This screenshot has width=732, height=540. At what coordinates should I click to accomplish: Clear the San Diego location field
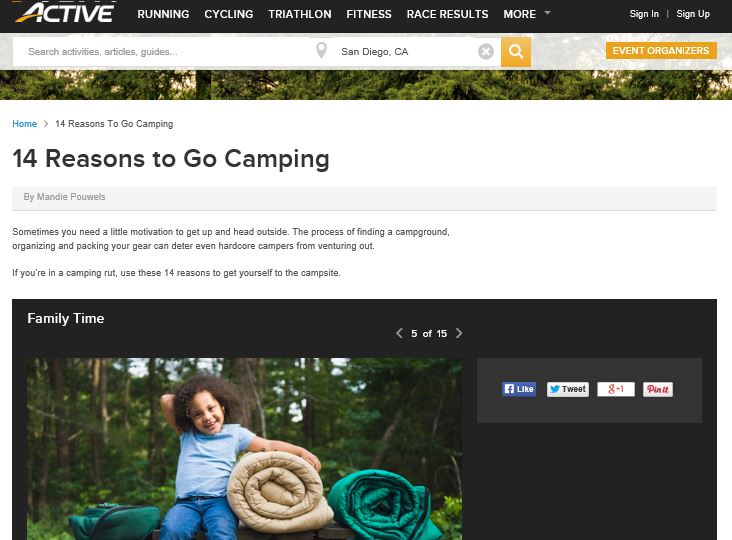[486, 51]
